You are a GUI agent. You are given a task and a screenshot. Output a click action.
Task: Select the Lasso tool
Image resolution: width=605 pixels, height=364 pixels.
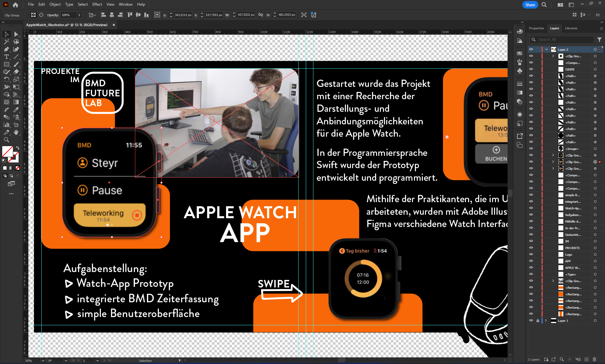click(16, 42)
